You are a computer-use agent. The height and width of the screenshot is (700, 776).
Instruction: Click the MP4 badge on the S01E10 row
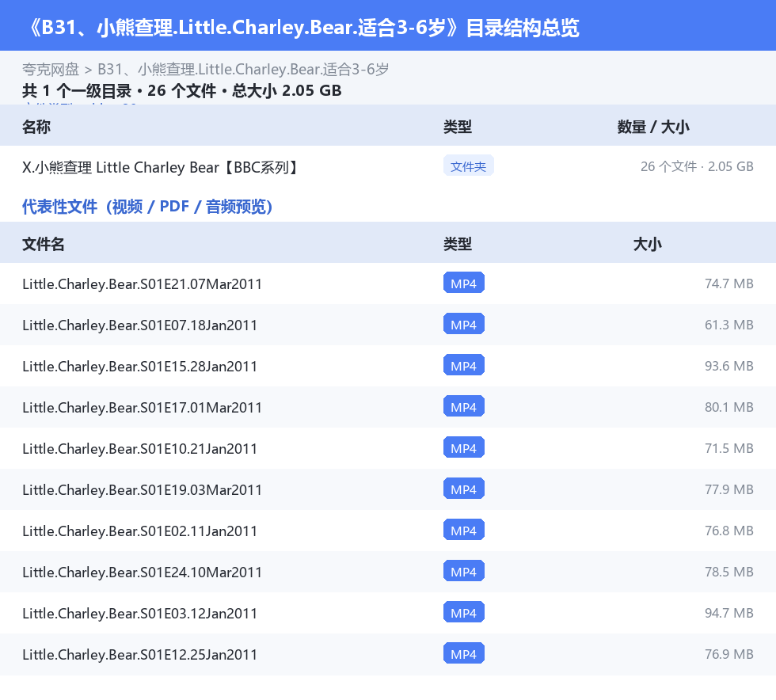click(464, 447)
